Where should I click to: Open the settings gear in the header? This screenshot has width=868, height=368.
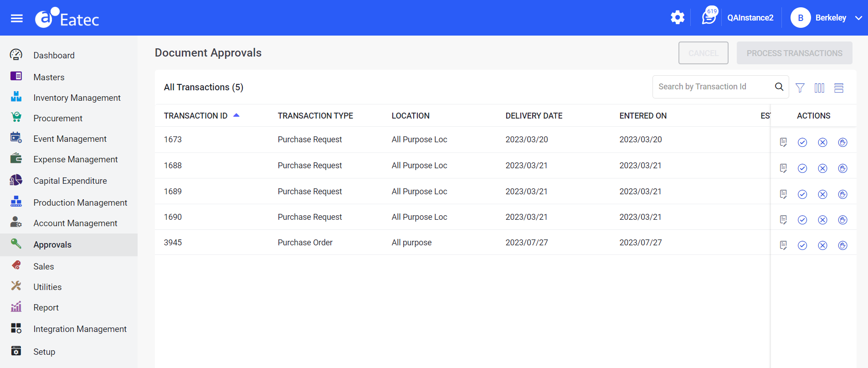coord(678,18)
